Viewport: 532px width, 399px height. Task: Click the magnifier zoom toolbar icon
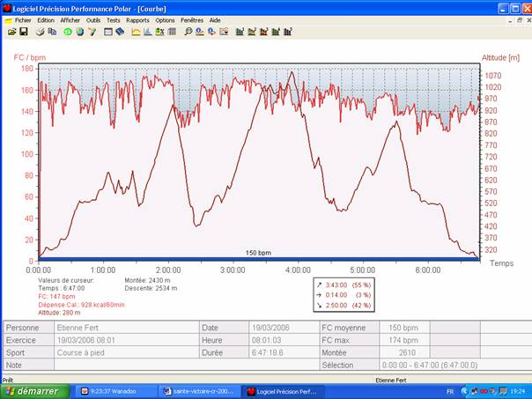(188, 32)
